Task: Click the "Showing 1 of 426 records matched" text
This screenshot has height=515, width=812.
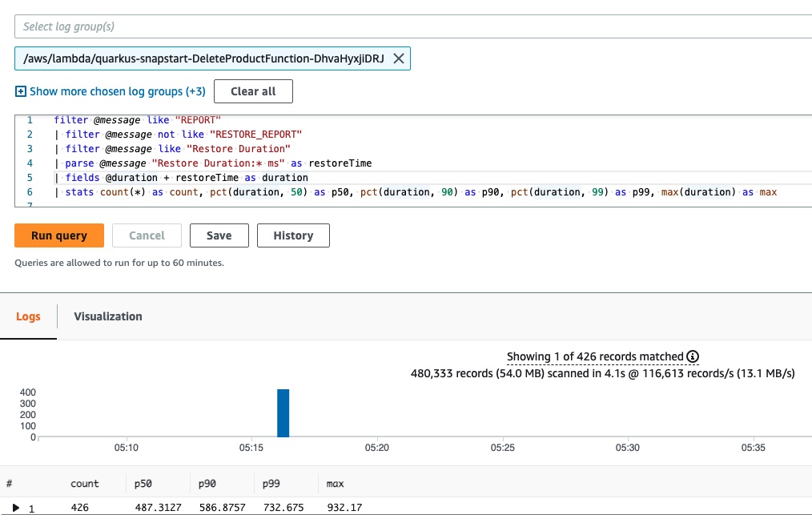Action: (x=595, y=356)
